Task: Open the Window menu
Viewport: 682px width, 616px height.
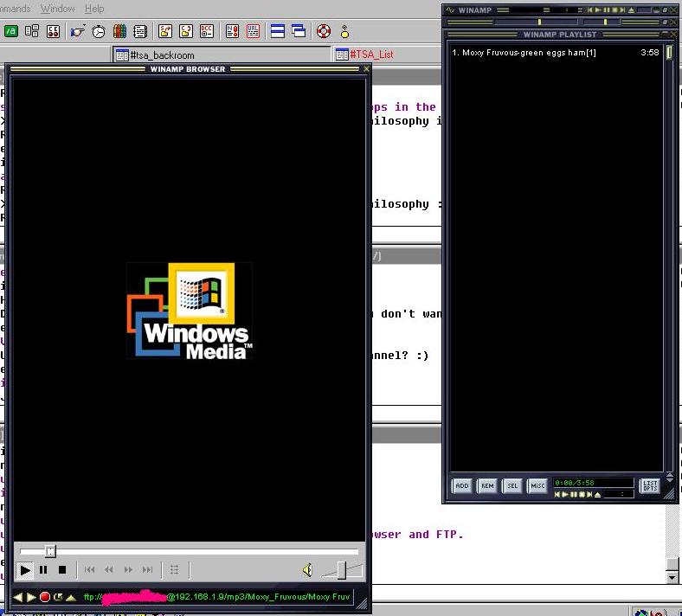Action: click(58, 9)
